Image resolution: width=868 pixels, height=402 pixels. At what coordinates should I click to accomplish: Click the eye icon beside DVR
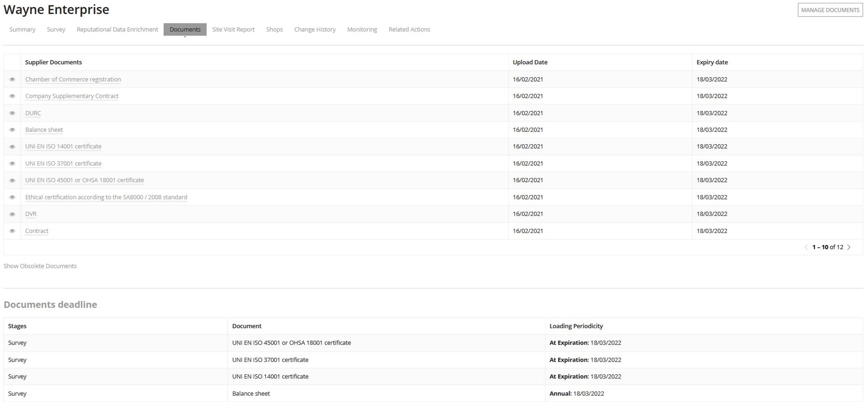12,214
